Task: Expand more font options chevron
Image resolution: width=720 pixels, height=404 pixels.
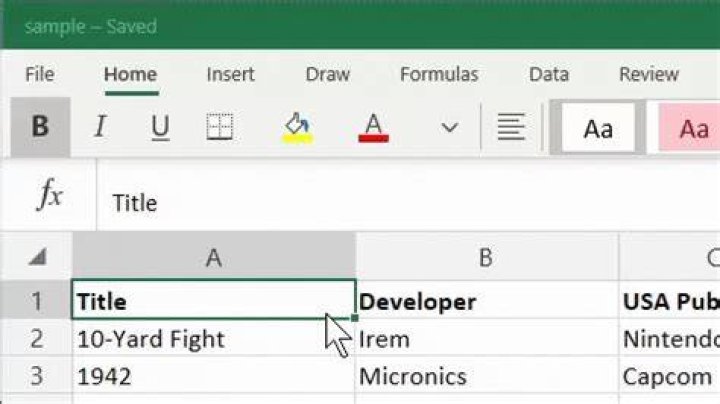Action: (x=450, y=127)
